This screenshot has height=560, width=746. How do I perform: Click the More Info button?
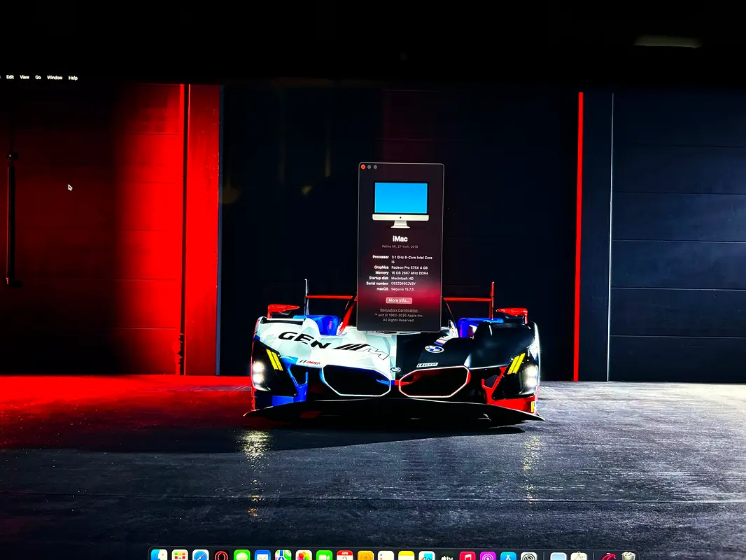(400, 300)
